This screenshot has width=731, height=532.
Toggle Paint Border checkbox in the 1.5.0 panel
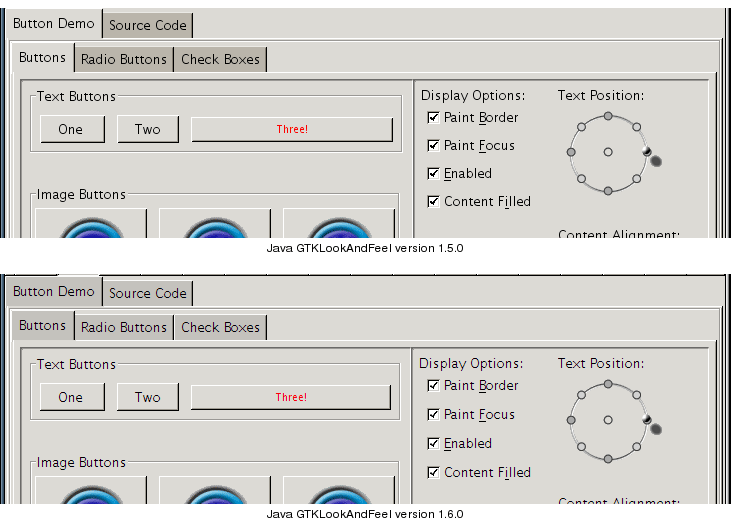tap(433, 117)
